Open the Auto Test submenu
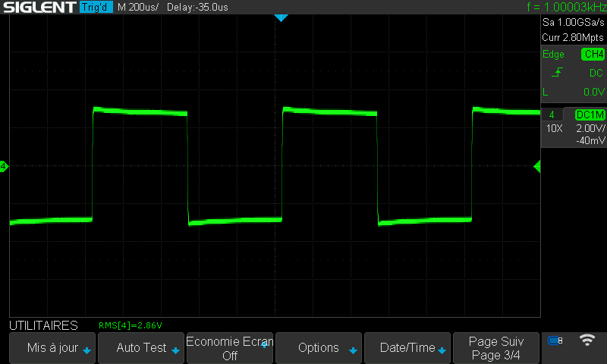This screenshot has width=607, height=364. click(x=141, y=348)
